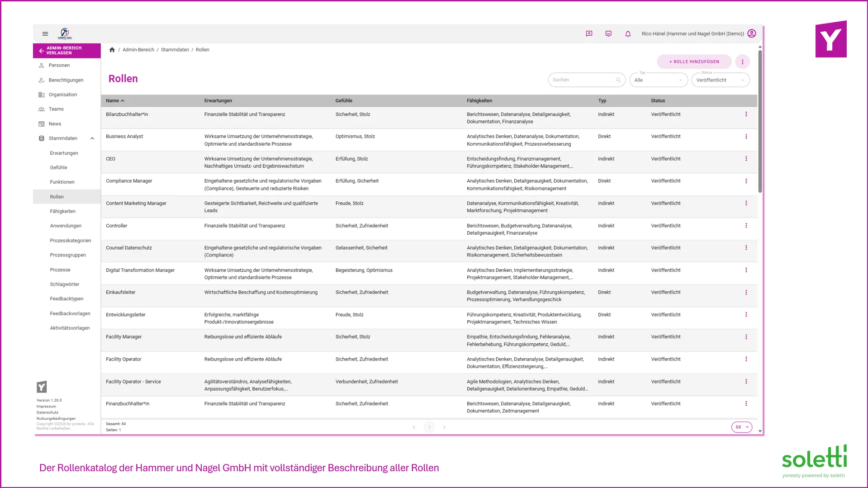
Task: Click the search magnifier icon
Action: pos(618,80)
